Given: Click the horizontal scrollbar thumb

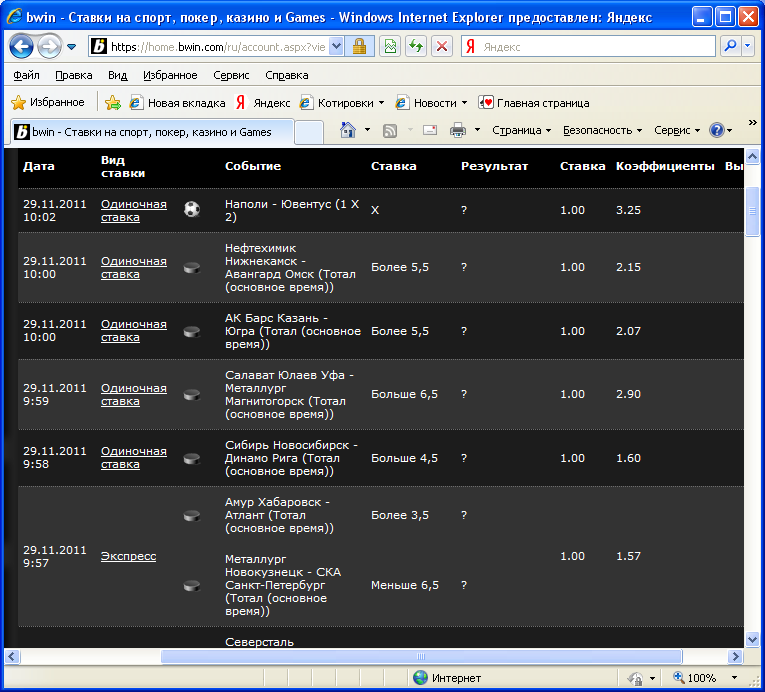Looking at the screenshot, I should [x=421, y=656].
